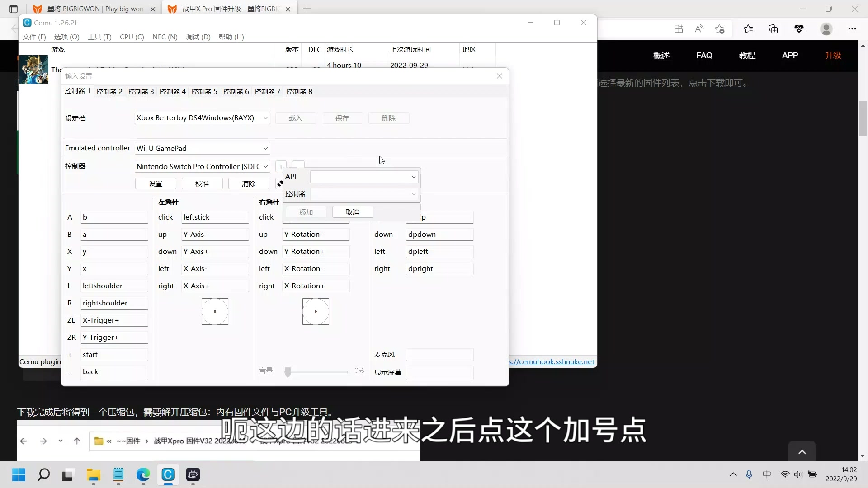868x488 pixels.
Task: Click the Read aloud icon
Action: (699, 29)
